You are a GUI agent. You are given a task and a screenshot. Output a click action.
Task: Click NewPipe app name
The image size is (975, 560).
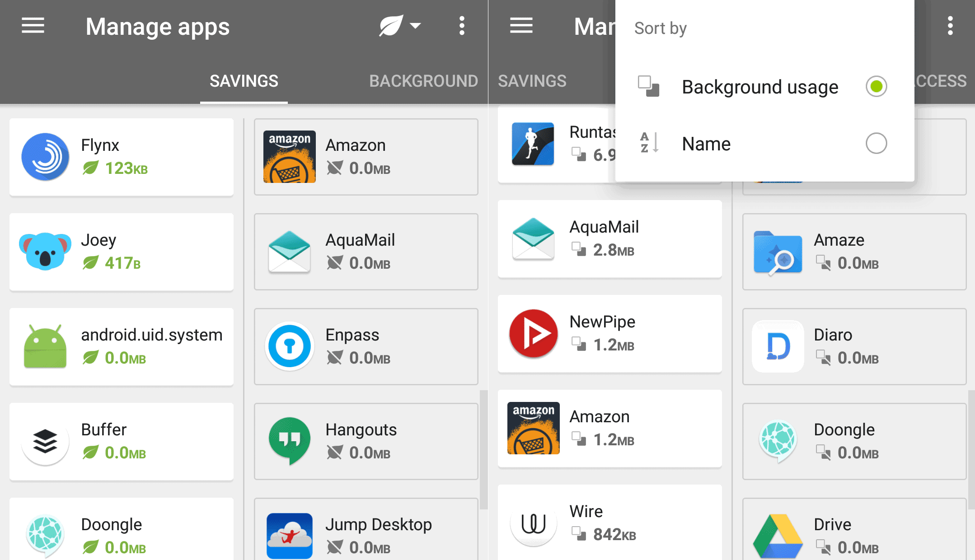[x=602, y=322]
